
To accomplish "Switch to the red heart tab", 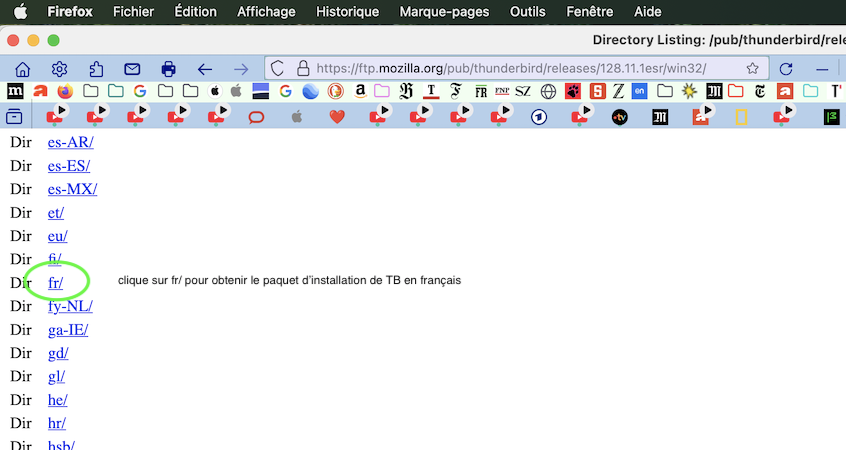I will pyautogui.click(x=337, y=117).
